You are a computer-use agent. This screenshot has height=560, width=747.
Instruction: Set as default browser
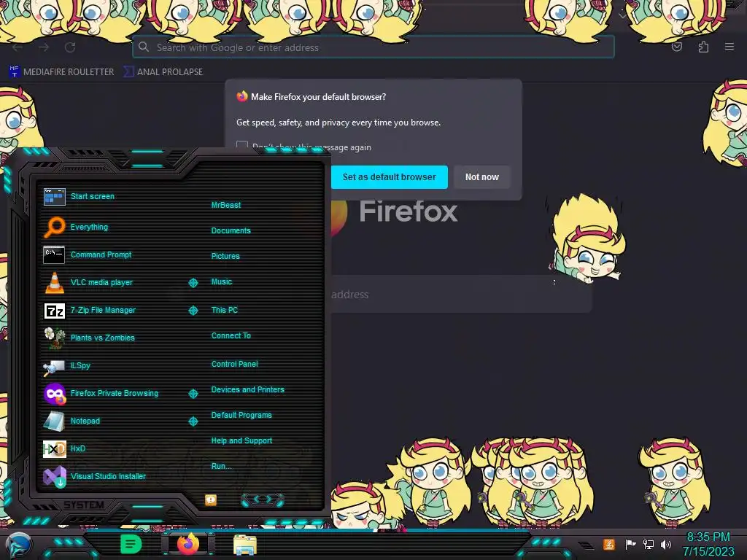point(390,177)
